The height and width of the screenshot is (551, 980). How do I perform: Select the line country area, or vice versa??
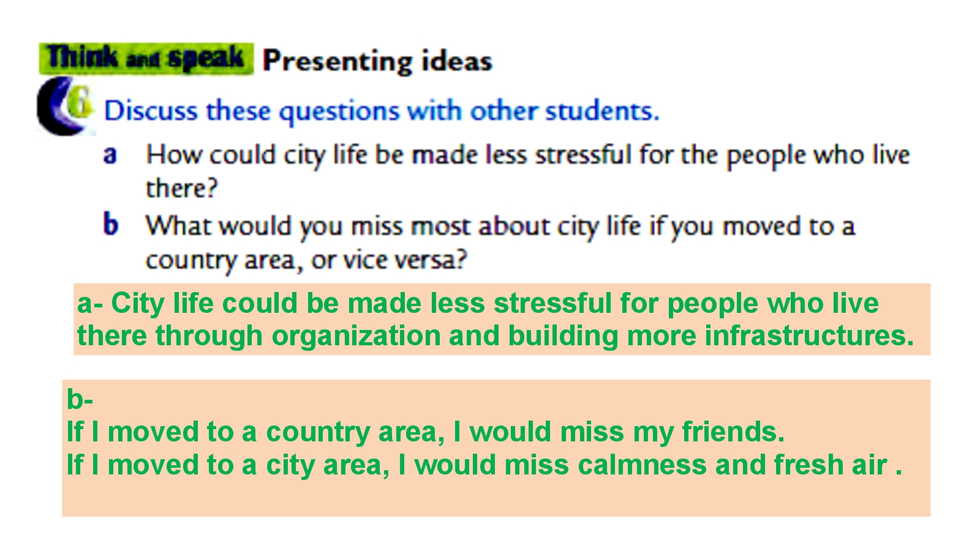tap(306, 260)
